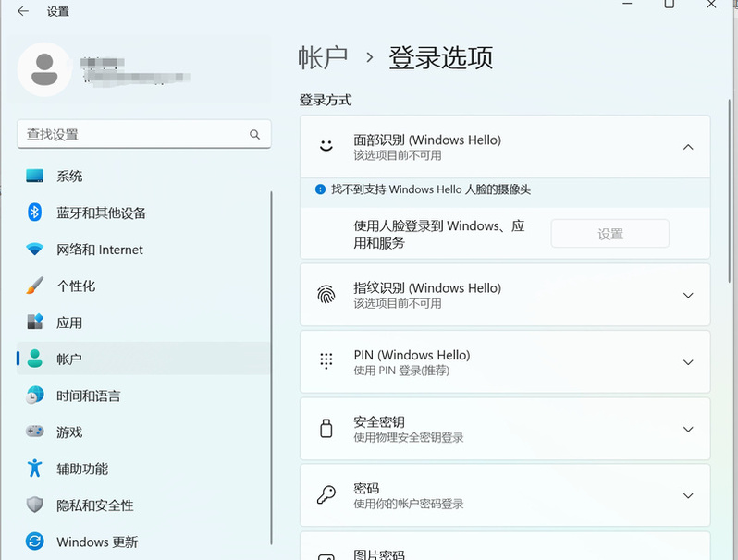Click the Wi-Fi icon for 网络和 Internet
Viewport: 738px width, 560px height.
coord(35,250)
